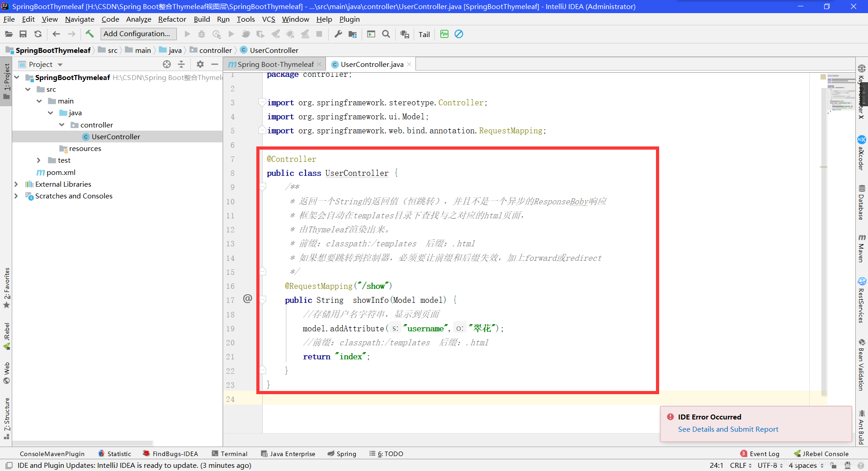Click the Synchronize refresh icon
Image resolution: width=868 pixels, height=471 pixels.
[x=38, y=34]
